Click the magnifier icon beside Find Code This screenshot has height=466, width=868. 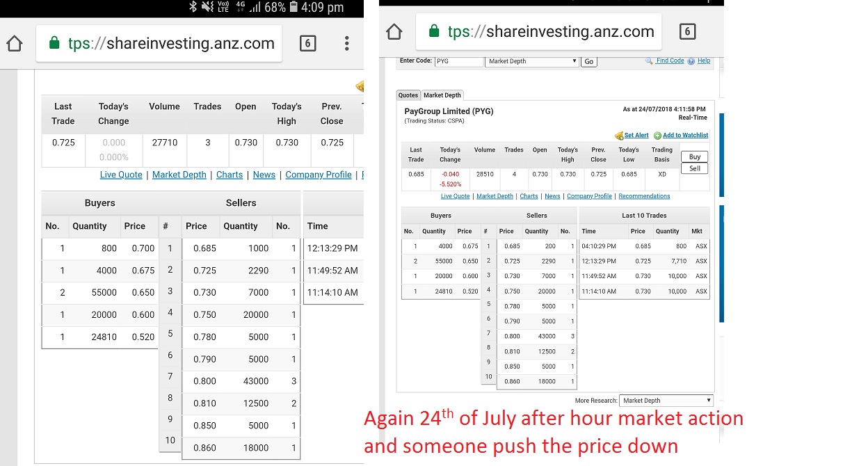[x=650, y=61]
